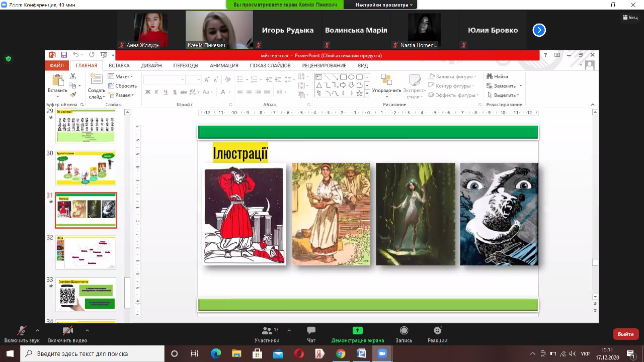Switch to the ВСТАВКА ribbon tab
The image size is (644, 362).
pos(119,65)
